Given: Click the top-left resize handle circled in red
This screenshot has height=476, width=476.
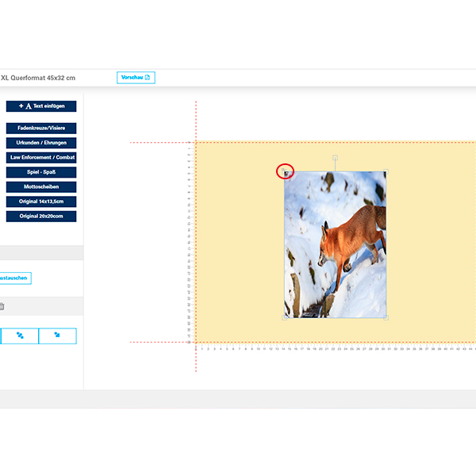Looking at the screenshot, I should point(285,171).
